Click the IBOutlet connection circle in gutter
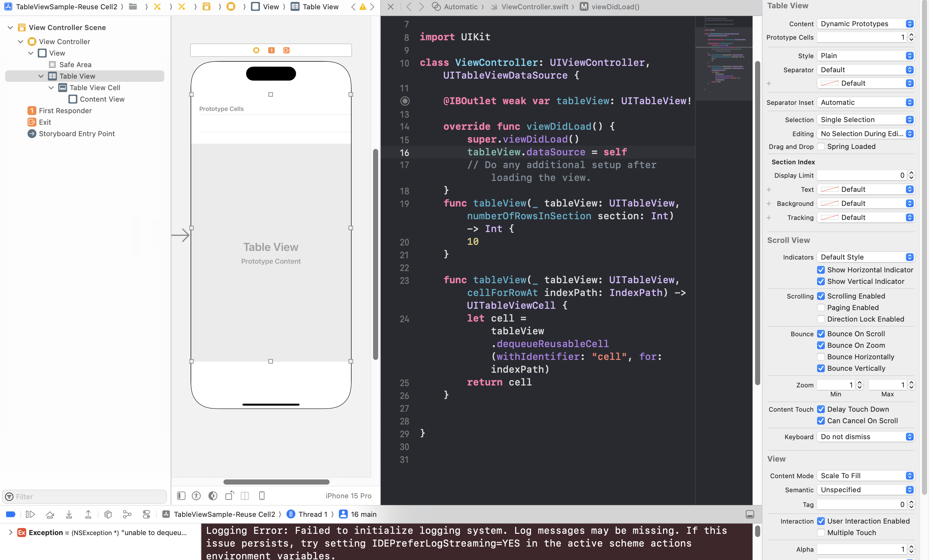Screen dimensions: 929x560 (404, 101)
